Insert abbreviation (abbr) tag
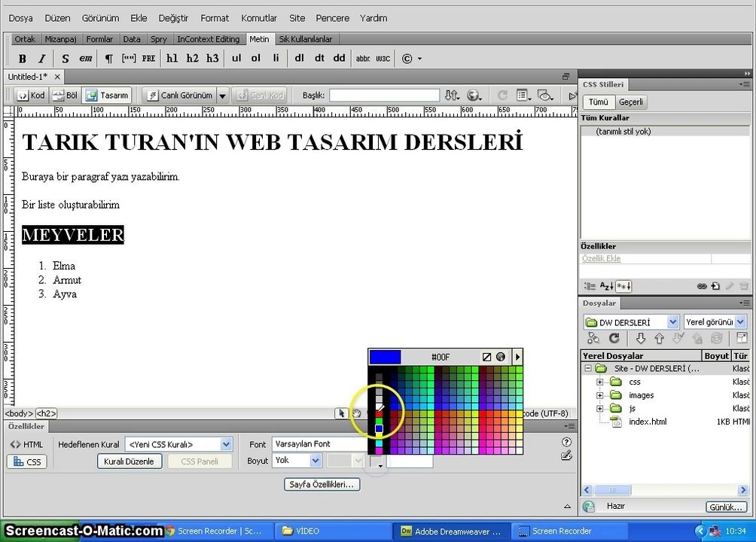The width and height of the screenshot is (756, 542). 363,59
